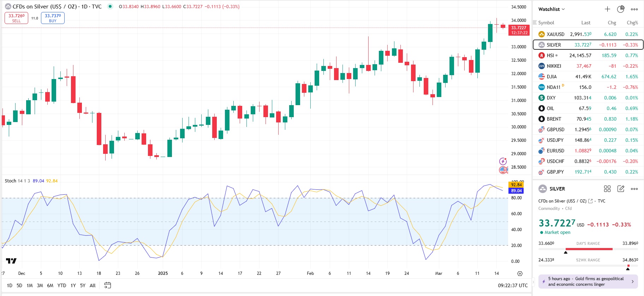Open the UTC timezone selector
The width and height of the screenshot is (644, 296).
(x=513, y=285)
